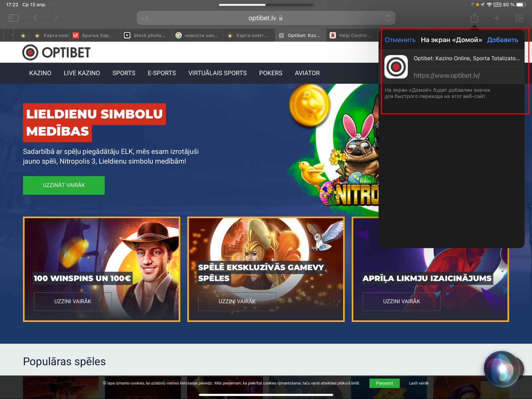The width and height of the screenshot is (532, 399).
Task: Reload the optibet.lv page
Action: 388,18
